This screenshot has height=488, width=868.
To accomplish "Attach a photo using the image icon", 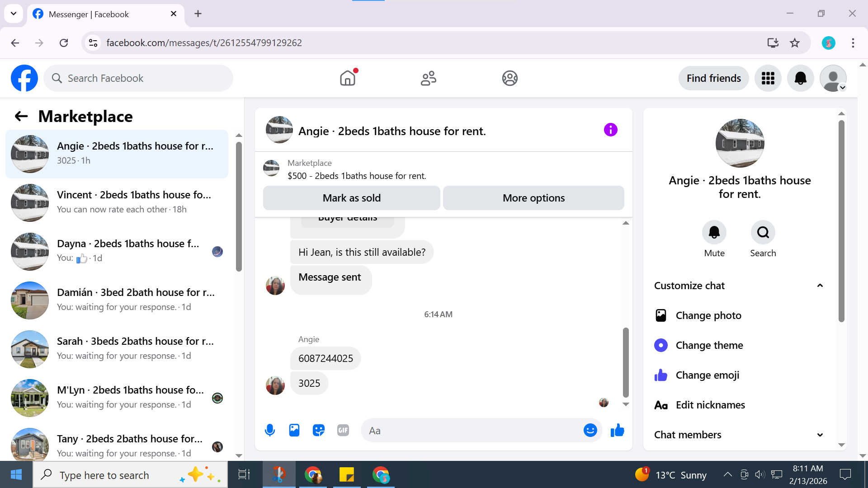I will pyautogui.click(x=294, y=430).
